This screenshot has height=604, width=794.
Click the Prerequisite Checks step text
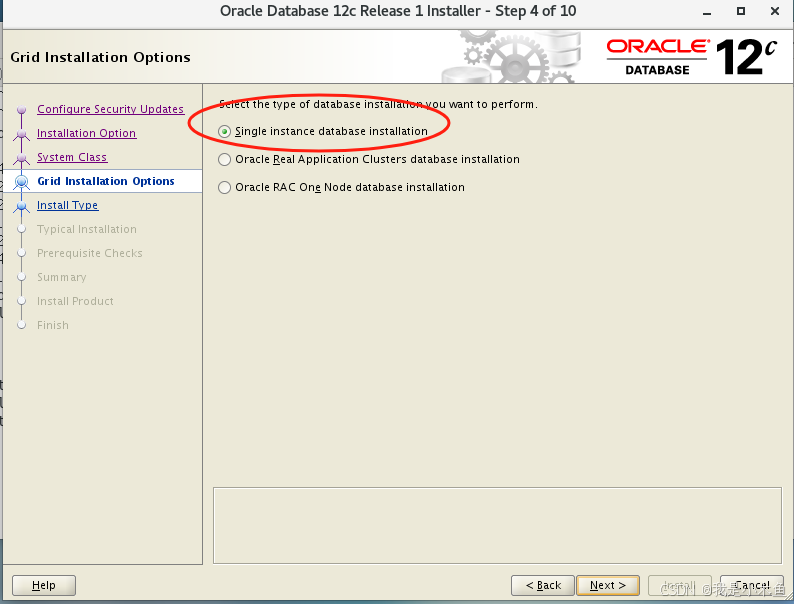pos(90,253)
